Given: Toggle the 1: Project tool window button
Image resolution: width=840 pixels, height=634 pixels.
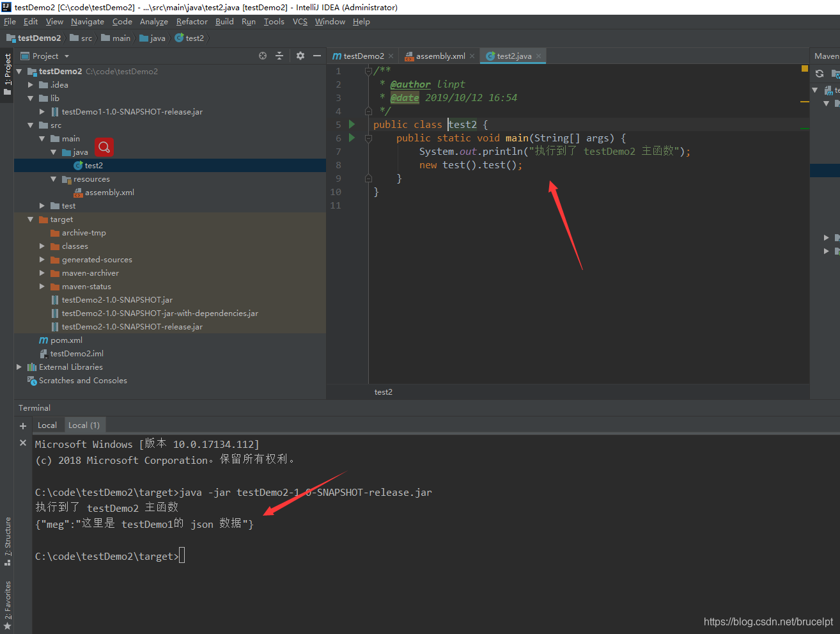Looking at the screenshot, I should pos(7,74).
